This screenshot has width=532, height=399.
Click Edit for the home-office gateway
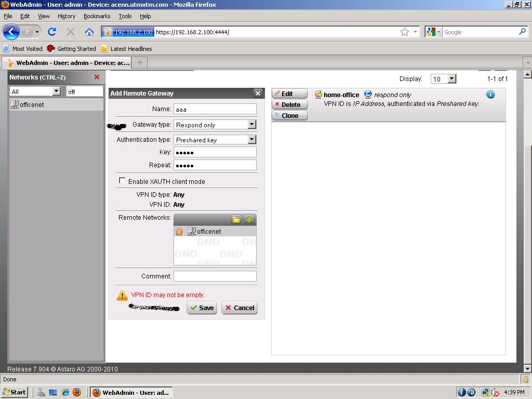[289, 94]
